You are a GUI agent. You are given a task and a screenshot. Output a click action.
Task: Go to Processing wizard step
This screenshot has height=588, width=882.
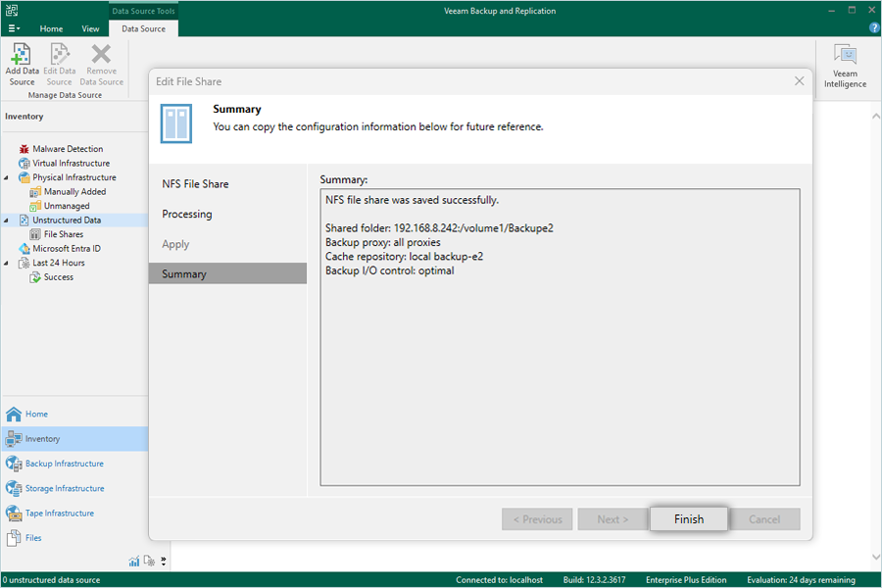pos(187,214)
